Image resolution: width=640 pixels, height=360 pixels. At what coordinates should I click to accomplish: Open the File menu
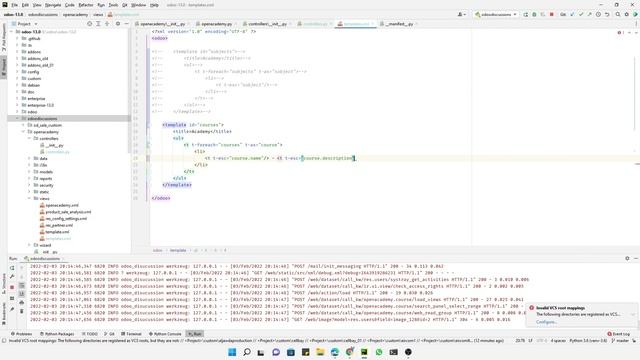pos(14,5)
